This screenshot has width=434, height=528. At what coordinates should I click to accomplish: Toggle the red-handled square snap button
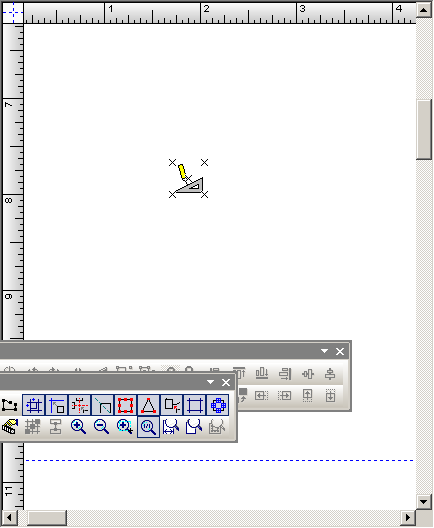click(x=125, y=405)
